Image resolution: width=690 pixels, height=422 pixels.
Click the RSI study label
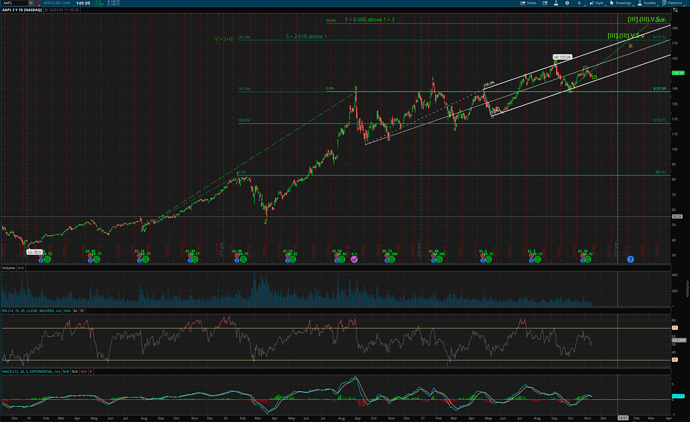point(32,311)
